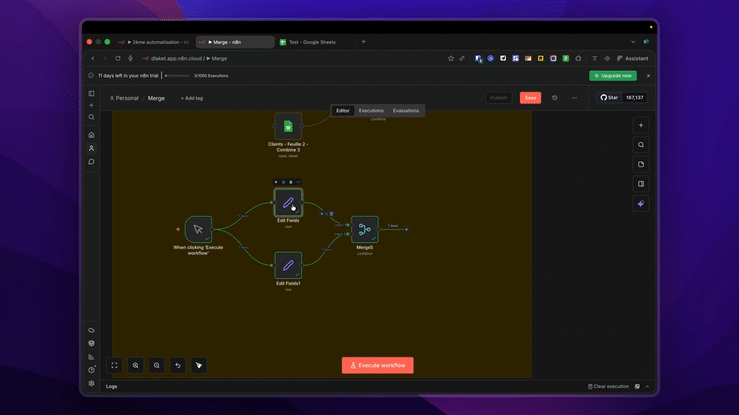Open the AI assistant sparkle icon
Screen dimensions: 739x415
641,203
